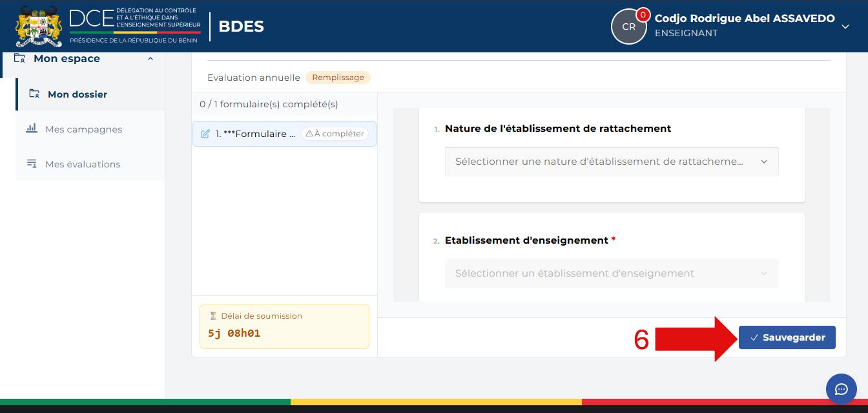
Task: Click the CR user avatar
Action: click(x=628, y=26)
